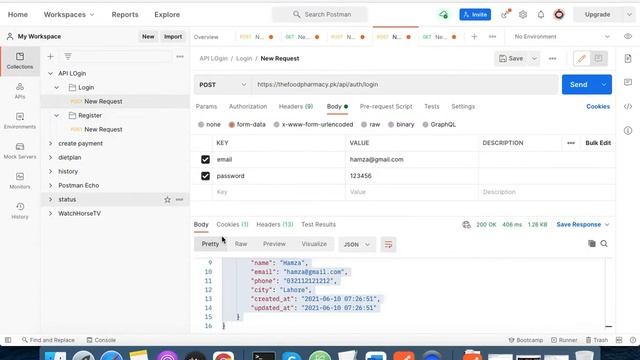Click the sync status cloud icon

click(443, 15)
